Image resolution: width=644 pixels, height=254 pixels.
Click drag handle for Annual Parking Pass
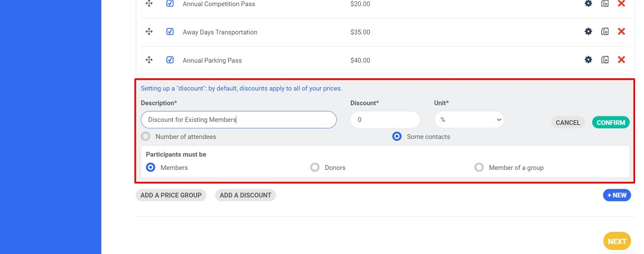tap(149, 60)
